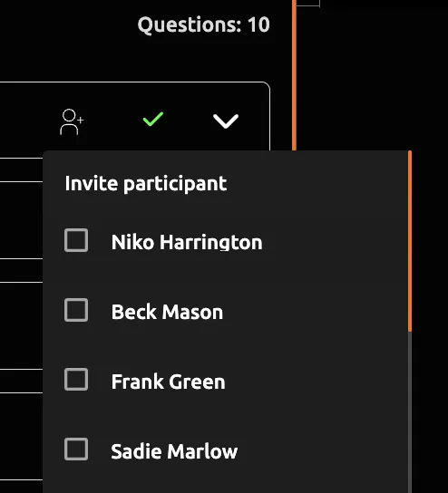This screenshot has width=448, height=493.
Task: Click the Invite participant heading
Action: pos(146,184)
